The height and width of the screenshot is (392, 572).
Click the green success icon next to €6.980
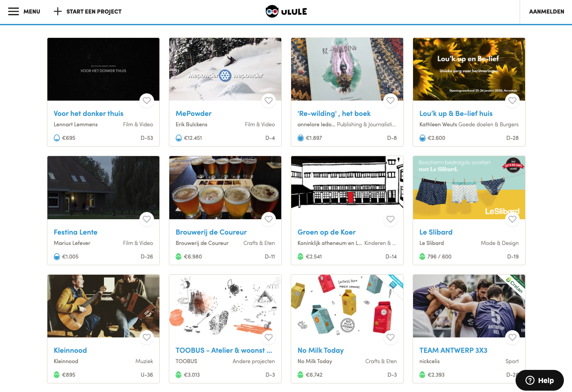pyautogui.click(x=179, y=257)
